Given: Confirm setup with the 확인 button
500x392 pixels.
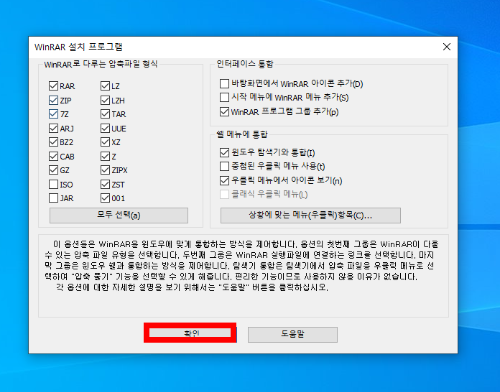Looking at the screenshot, I should [190, 333].
